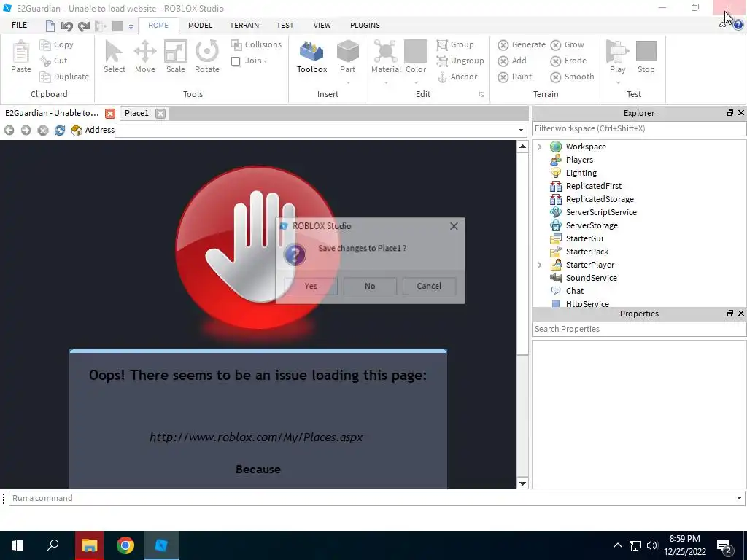Click the Filter workspace search field
This screenshot has width=747, height=560.
[639, 128]
